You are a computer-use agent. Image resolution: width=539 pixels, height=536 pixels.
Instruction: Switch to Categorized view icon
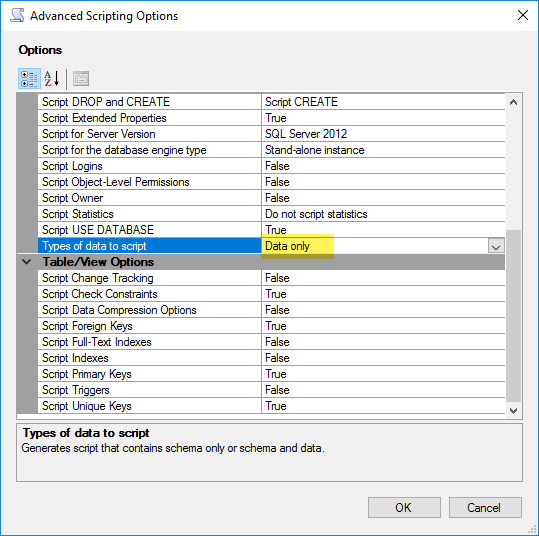(x=29, y=78)
